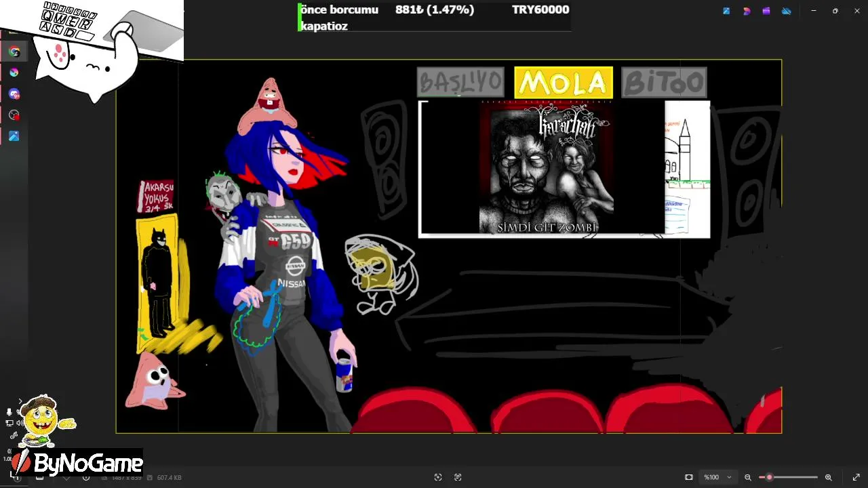Minimize the Photos window

[x=814, y=11]
